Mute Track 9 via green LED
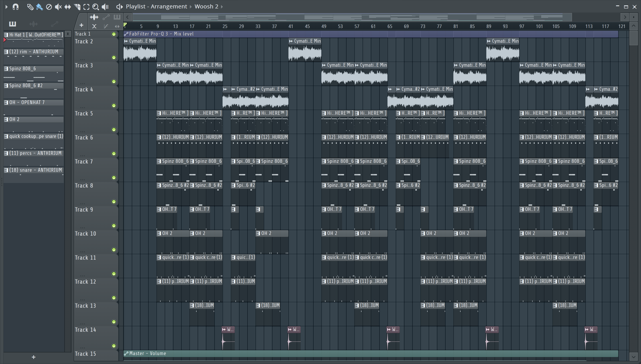Image resolution: width=641 pixels, height=364 pixels. [x=114, y=226]
